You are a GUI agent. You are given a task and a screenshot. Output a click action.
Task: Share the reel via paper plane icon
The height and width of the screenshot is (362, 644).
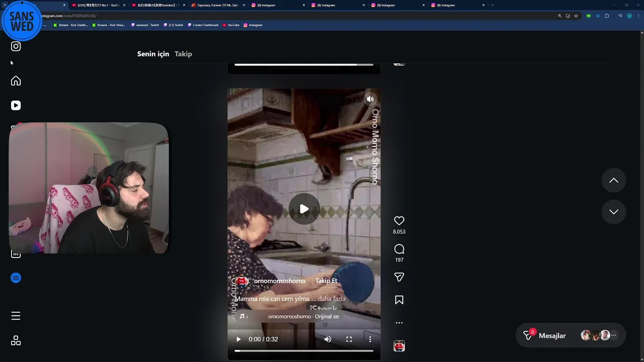(x=399, y=277)
